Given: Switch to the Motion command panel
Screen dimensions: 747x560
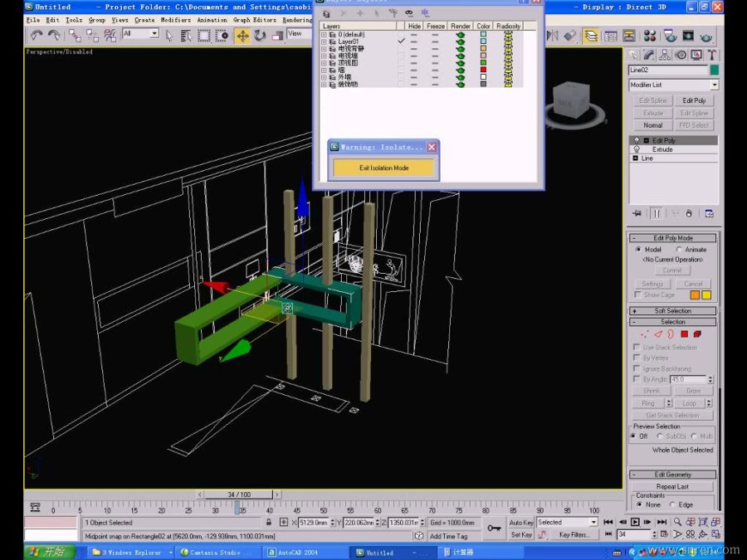Looking at the screenshot, I should tap(681, 56).
